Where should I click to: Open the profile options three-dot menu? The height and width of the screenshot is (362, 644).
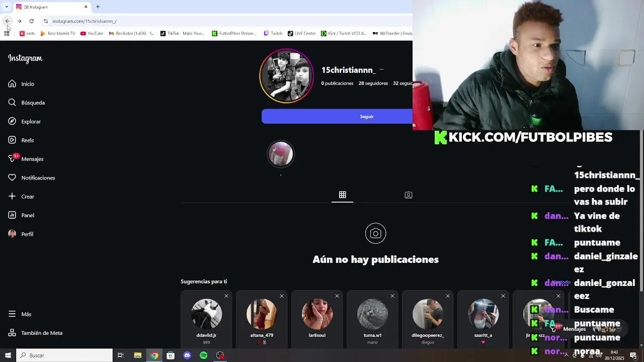tap(381, 70)
